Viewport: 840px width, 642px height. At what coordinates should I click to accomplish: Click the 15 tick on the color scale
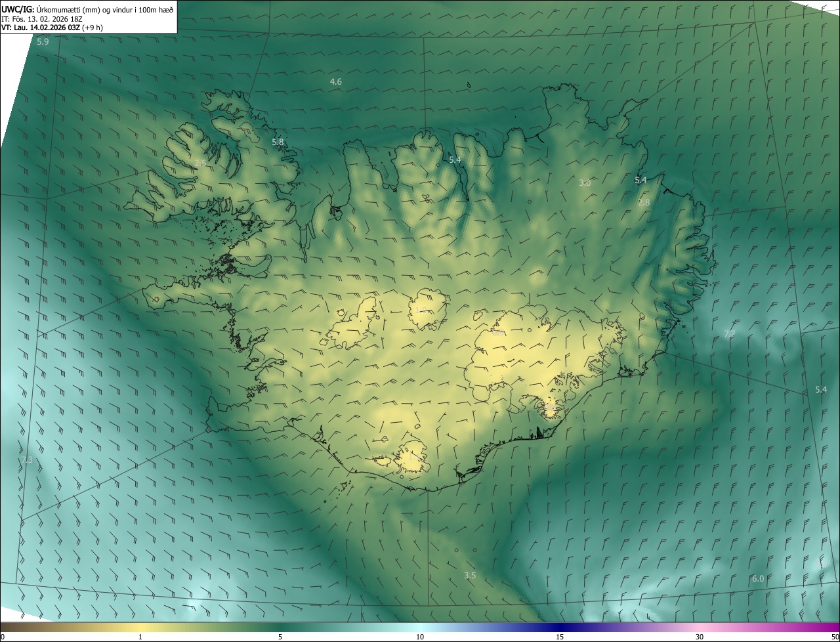coord(560,637)
